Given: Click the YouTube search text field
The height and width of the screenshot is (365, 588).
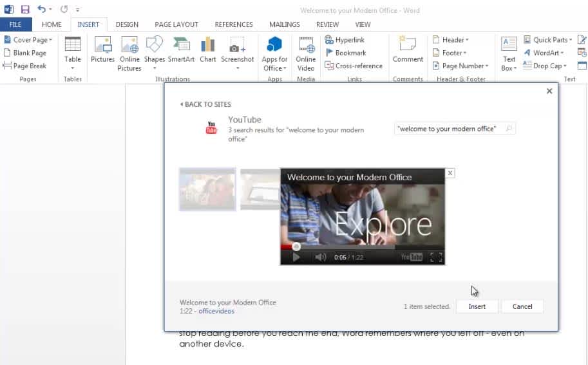Looking at the screenshot, I should [x=450, y=129].
